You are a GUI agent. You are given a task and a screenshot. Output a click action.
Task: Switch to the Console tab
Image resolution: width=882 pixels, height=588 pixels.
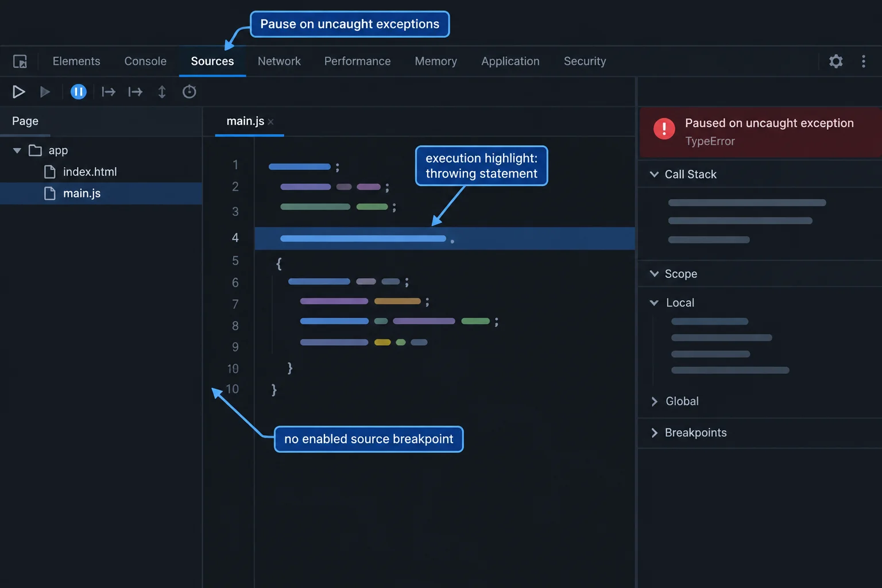tap(145, 61)
